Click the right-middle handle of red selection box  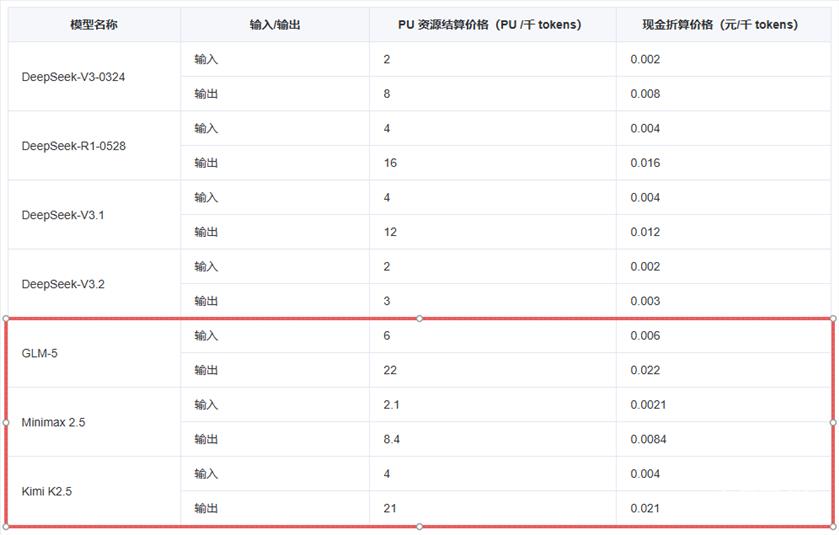tap(833, 422)
